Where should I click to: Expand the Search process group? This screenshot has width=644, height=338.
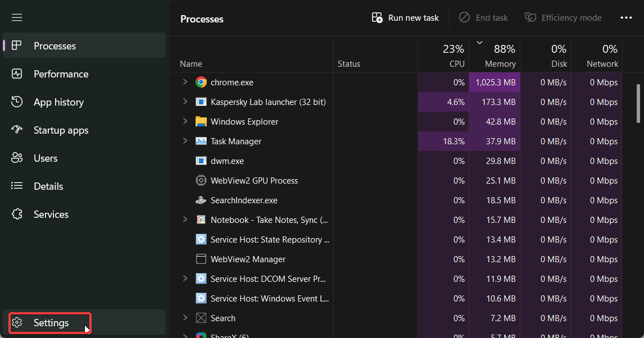click(x=185, y=317)
